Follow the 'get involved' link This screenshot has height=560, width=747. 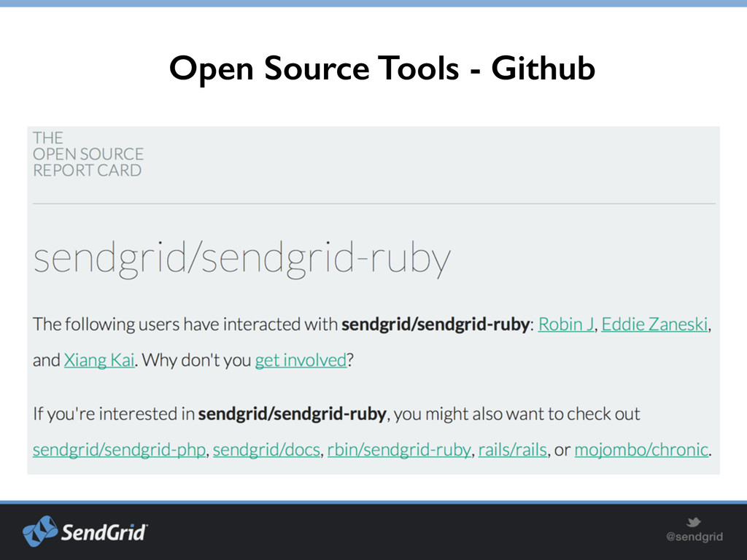click(x=301, y=360)
